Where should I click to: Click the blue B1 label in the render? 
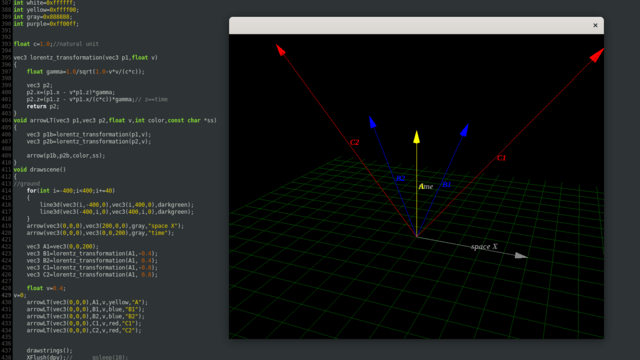(x=447, y=185)
